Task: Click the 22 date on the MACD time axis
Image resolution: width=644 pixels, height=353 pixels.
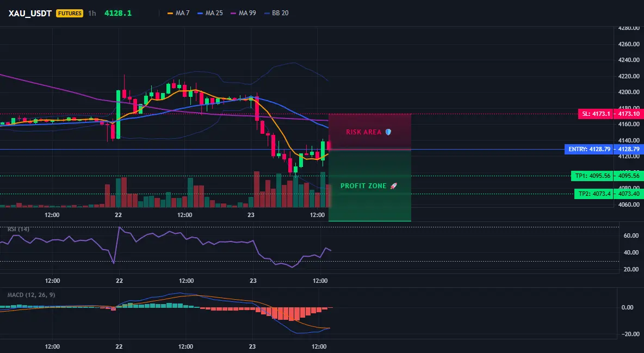Action: tap(119, 346)
